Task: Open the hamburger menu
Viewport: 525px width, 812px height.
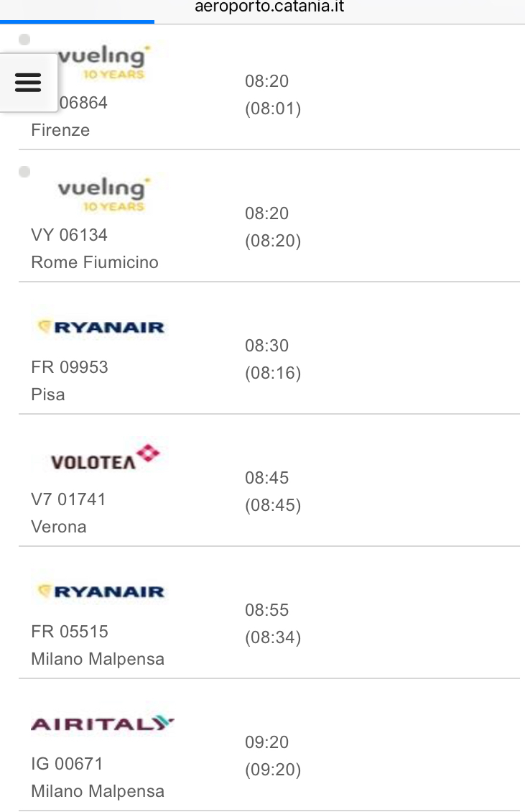Action: click(x=28, y=82)
